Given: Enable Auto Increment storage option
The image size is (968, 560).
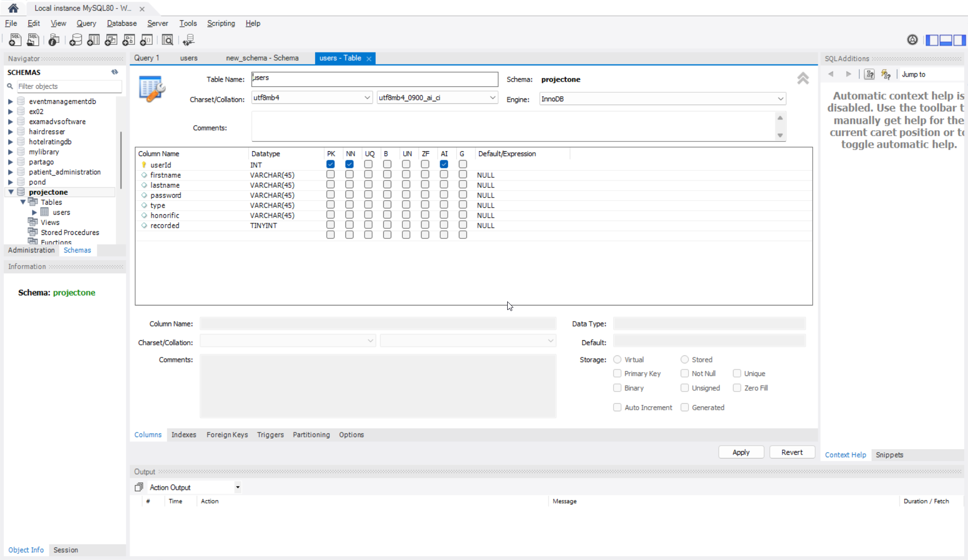Looking at the screenshot, I should 617,407.
